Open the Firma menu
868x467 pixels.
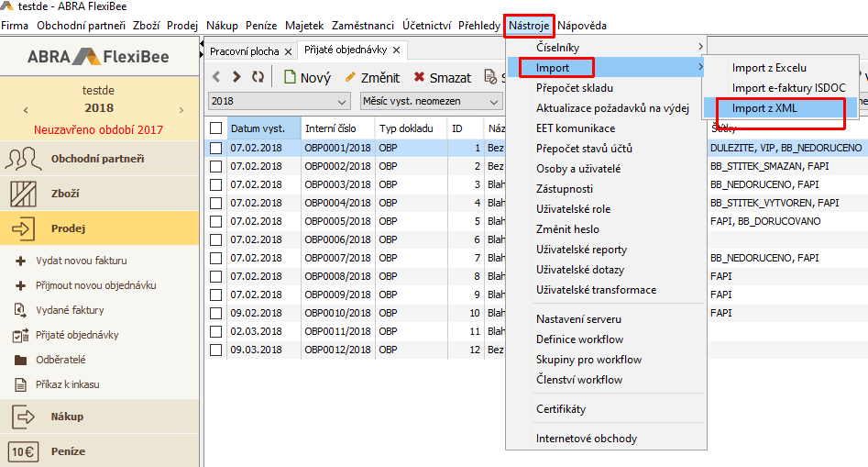pos(15,26)
